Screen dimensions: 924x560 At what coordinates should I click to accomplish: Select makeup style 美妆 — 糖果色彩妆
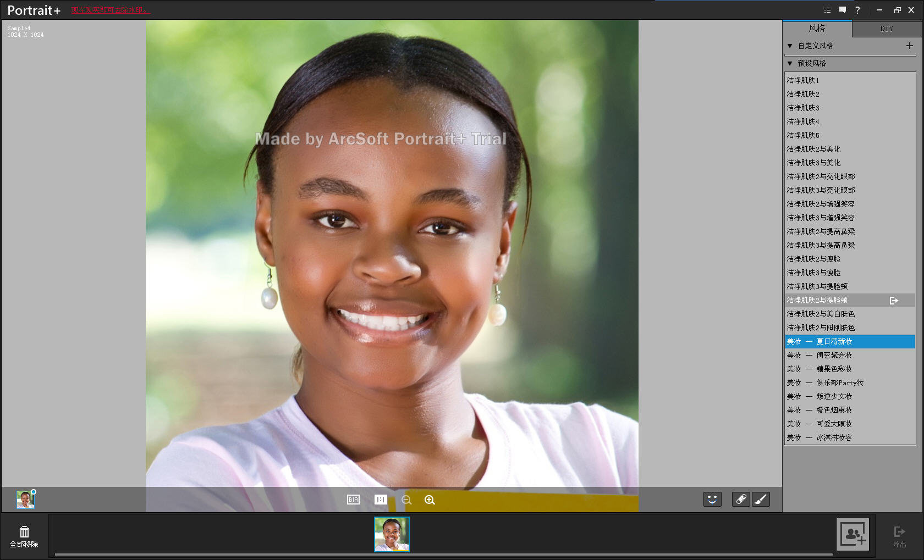(x=850, y=369)
